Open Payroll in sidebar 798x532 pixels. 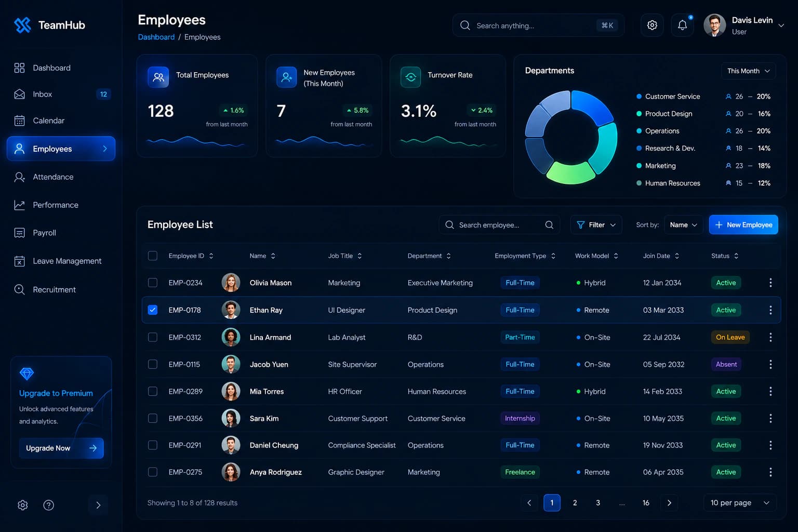click(61, 233)
